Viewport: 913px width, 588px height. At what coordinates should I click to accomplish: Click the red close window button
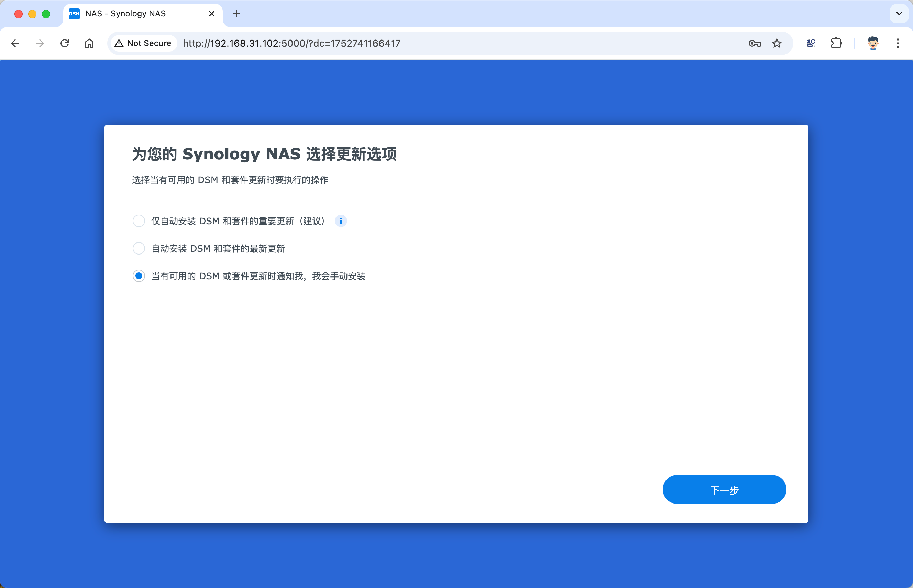[x=18, y=14]
